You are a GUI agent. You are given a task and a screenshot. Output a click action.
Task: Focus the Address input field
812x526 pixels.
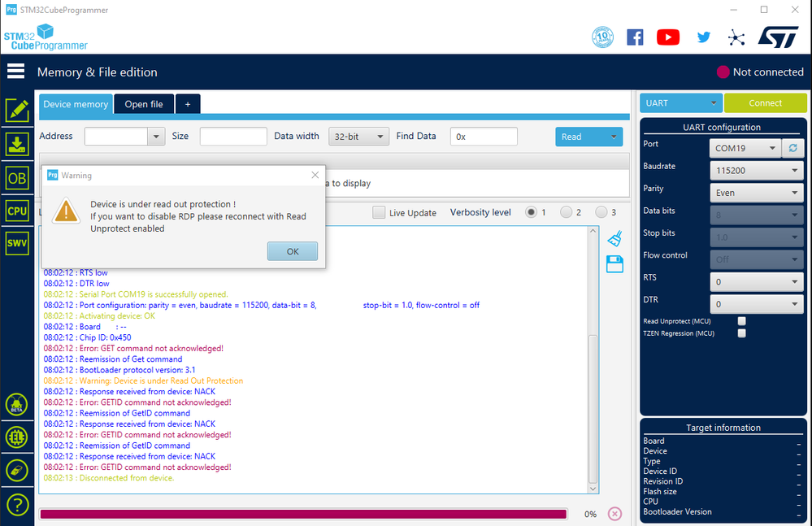coord(116,137)
